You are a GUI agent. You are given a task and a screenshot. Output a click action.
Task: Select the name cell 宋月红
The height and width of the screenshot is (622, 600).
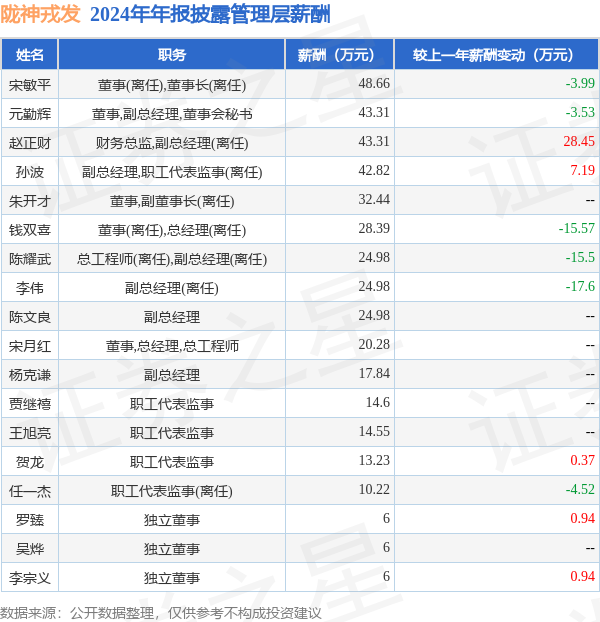tap(30, 346)
